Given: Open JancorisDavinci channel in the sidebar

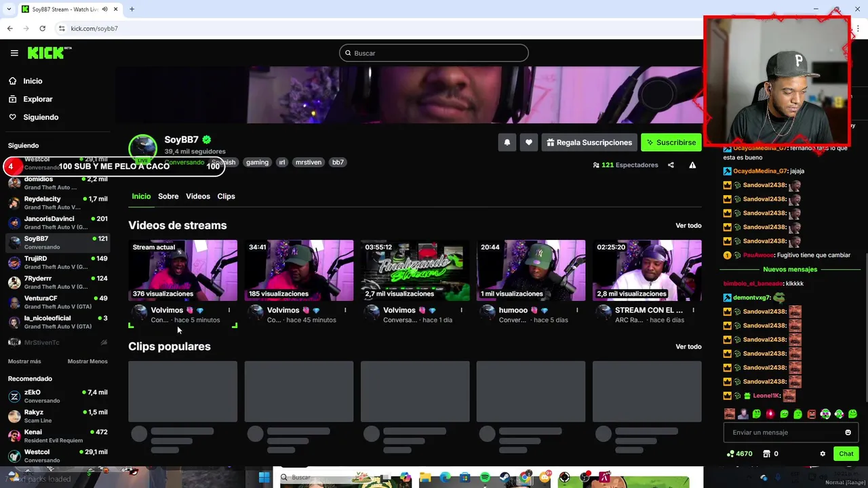Looking at the screenshot, I should pyautogui.click(x=58, y=222).
